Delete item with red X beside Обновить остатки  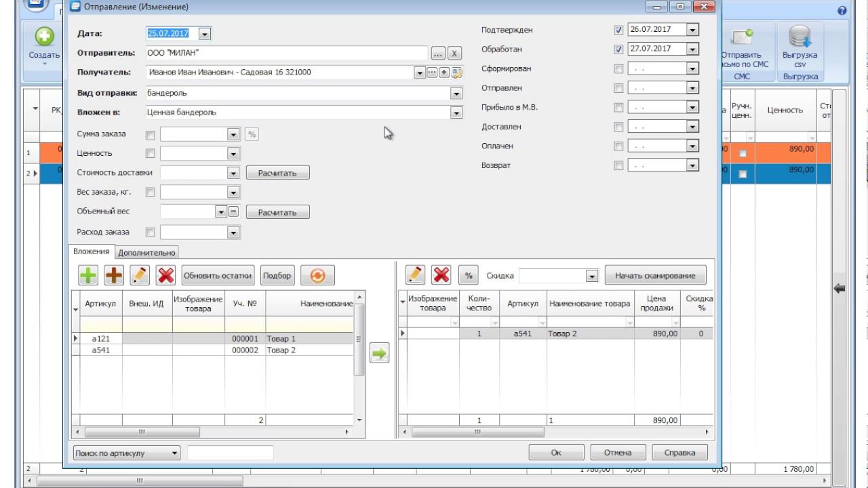166,275
